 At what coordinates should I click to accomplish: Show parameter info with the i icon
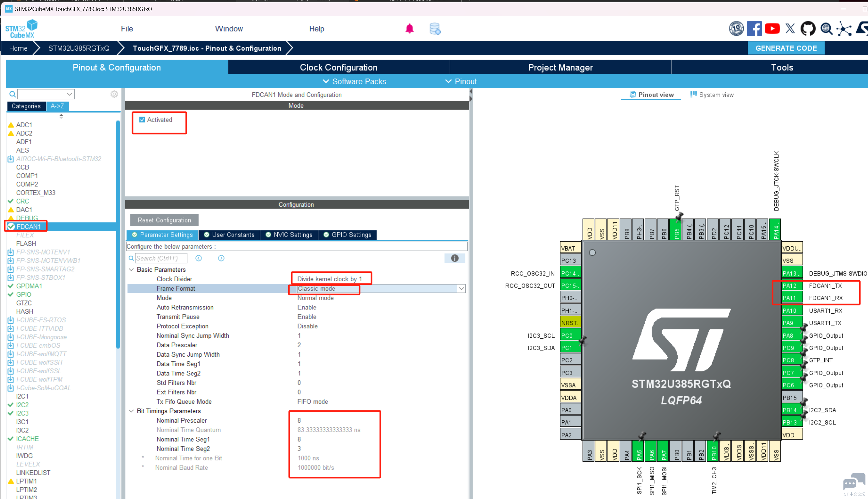pos(455,258)
